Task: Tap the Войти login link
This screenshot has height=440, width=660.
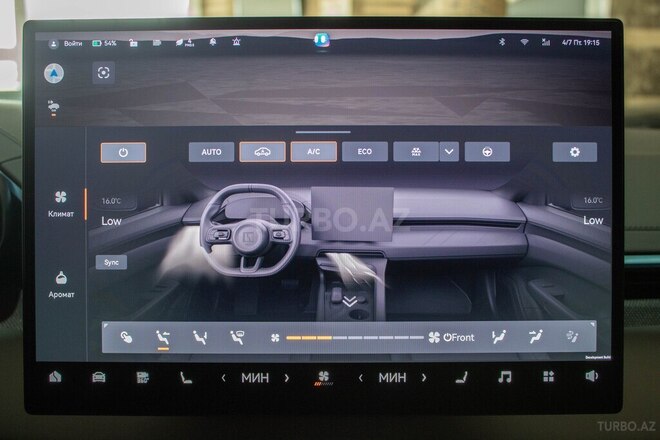Action: (73, 43)
